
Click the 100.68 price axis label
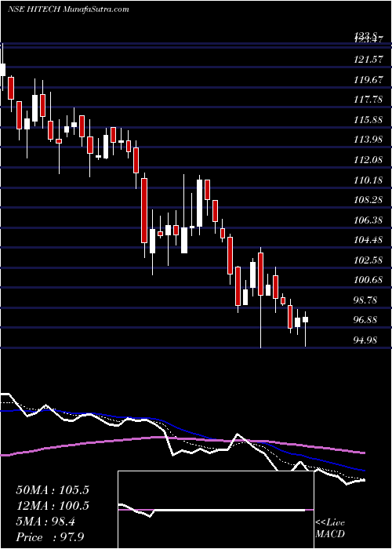(x=368, y=281)
